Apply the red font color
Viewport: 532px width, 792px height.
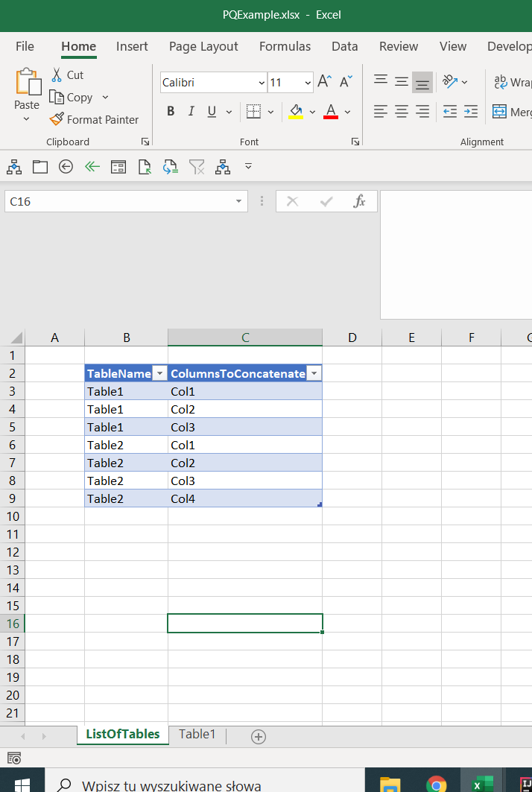click(331, 111)
